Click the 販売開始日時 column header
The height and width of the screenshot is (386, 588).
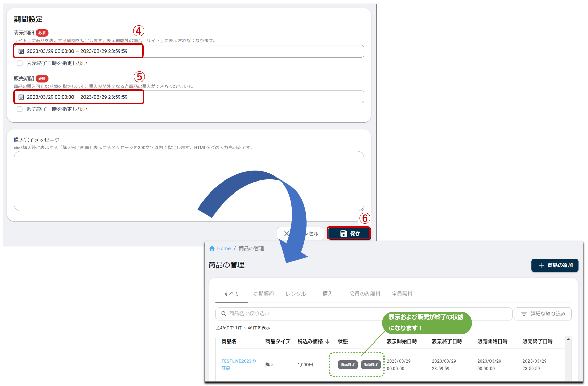click(x=492, y=341)
